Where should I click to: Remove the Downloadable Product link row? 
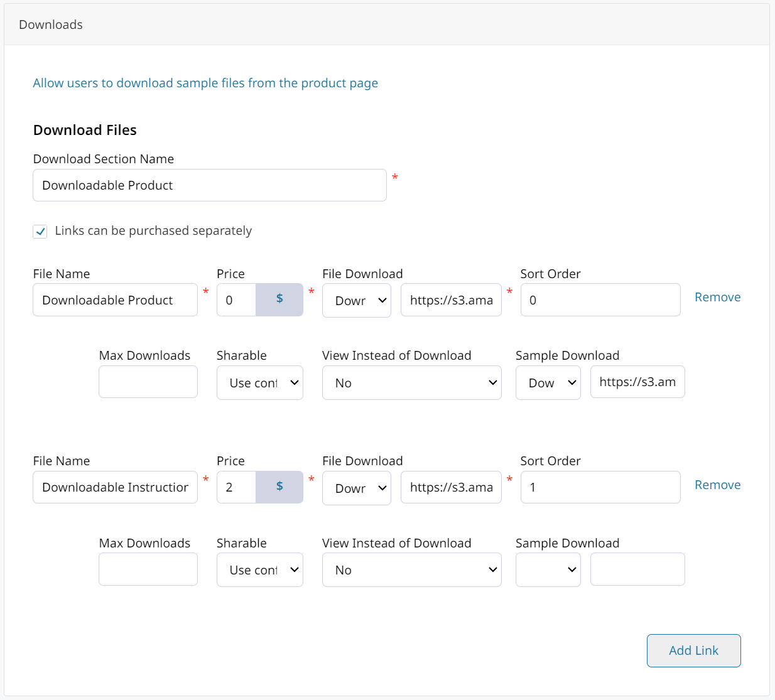pos(717,298)
